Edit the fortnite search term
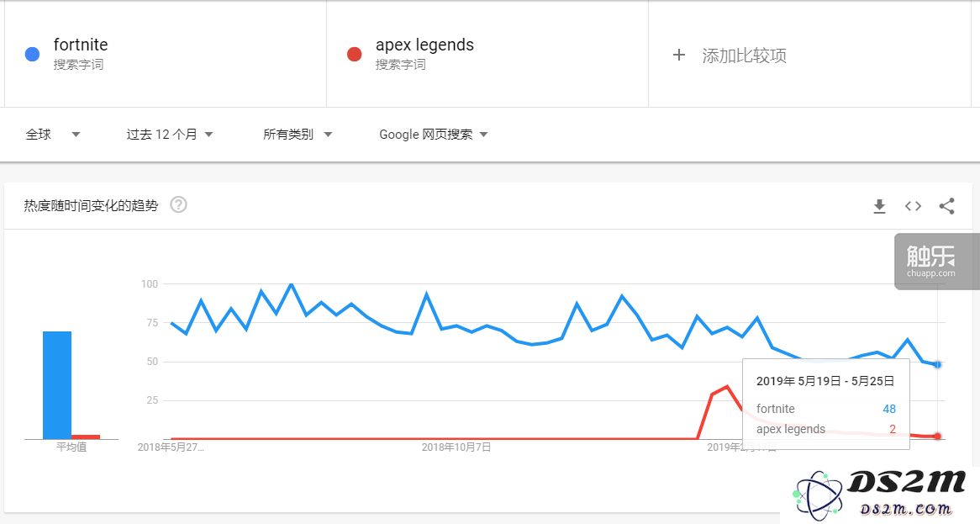This screenshot has height=524, width=980. click(81, 45)
